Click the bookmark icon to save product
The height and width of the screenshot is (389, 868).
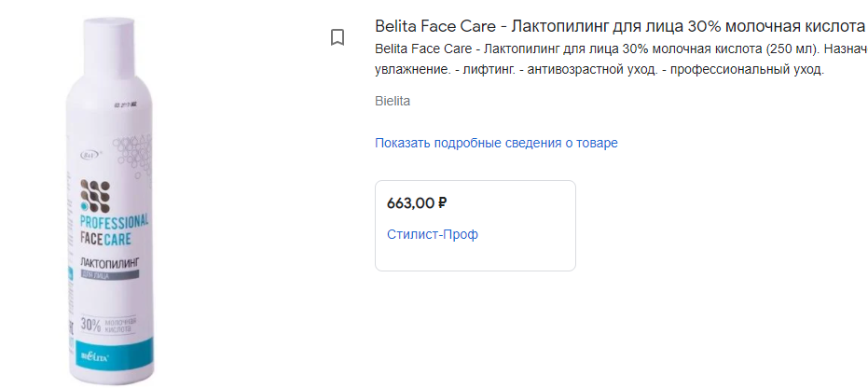point(338,37)
